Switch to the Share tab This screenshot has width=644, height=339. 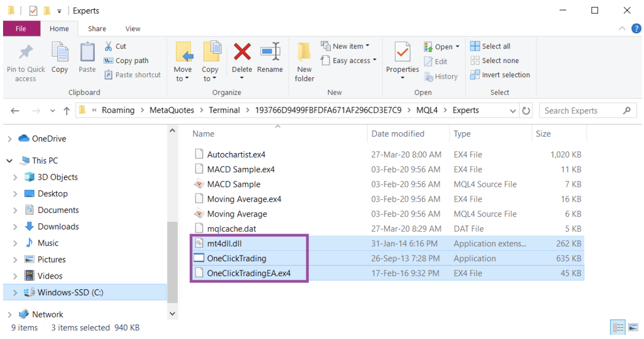tap(97, 29)
